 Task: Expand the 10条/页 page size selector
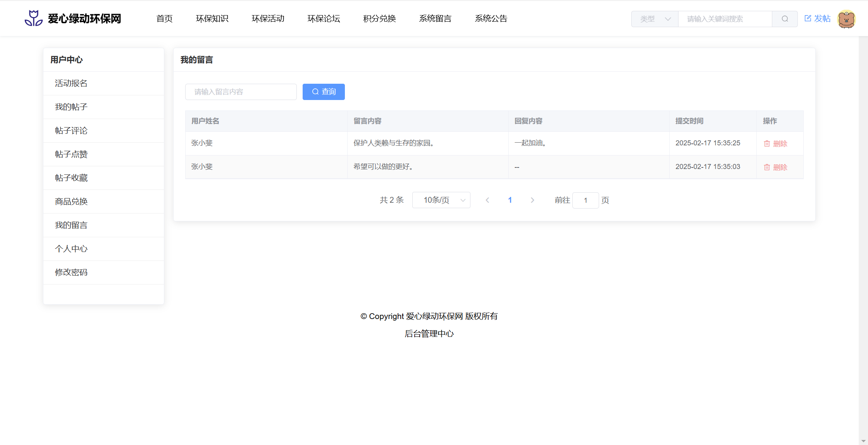[441, 200]
